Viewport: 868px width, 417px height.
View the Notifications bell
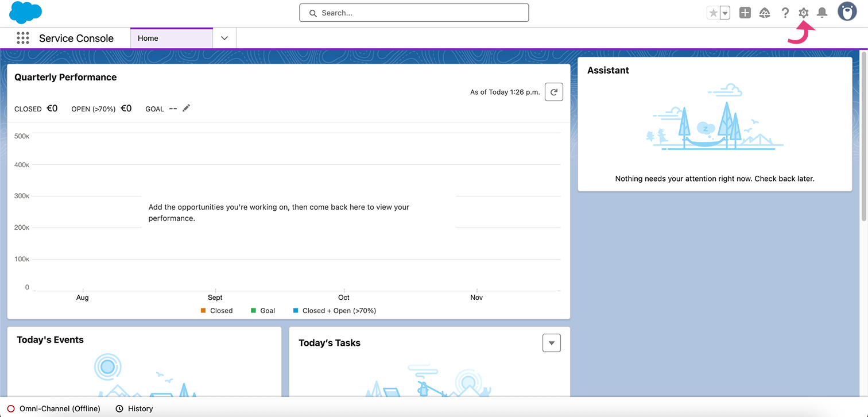pos(822,13)
